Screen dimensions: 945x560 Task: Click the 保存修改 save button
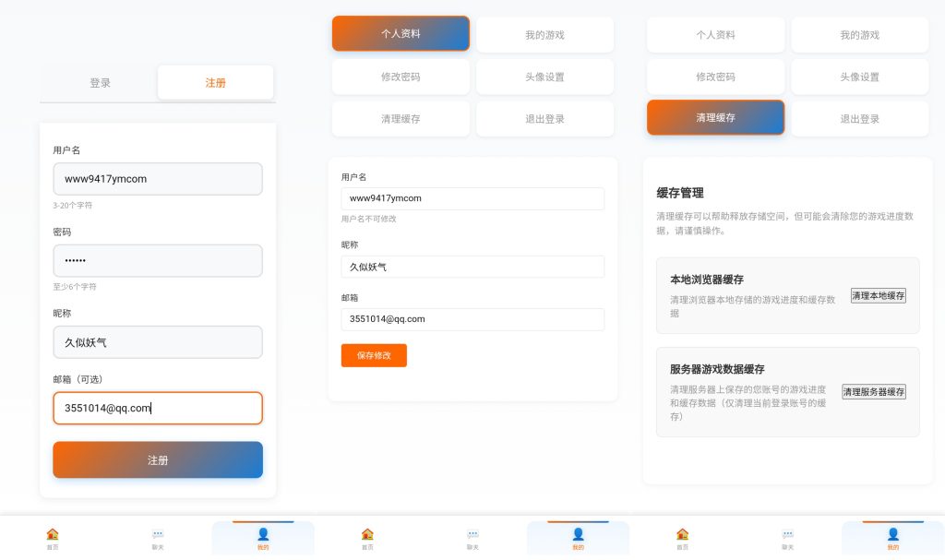pyautogui.click(x=374, y=355)
